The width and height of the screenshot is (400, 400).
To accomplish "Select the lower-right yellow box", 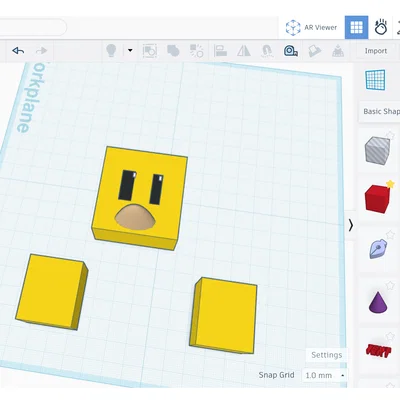I will [x=223, y=316].
